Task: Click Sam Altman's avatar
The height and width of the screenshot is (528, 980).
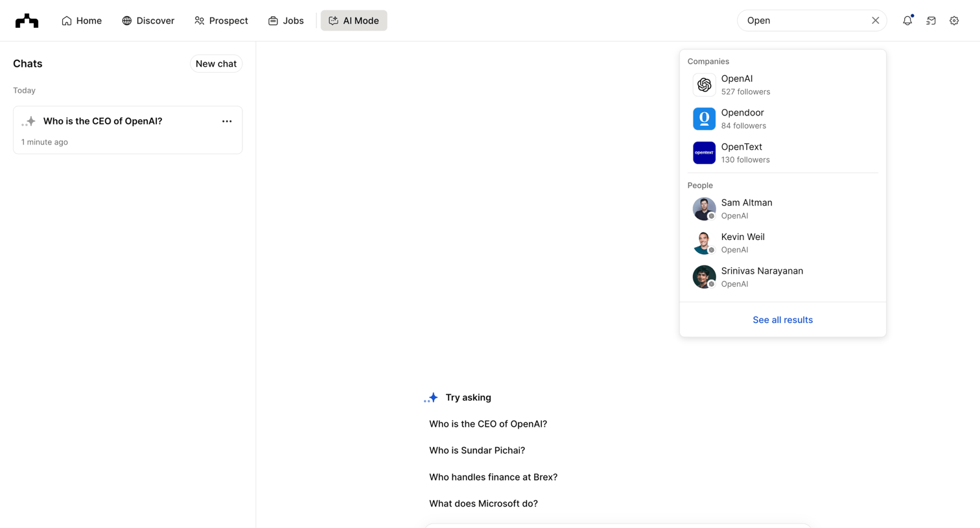Action: [704, 209]
